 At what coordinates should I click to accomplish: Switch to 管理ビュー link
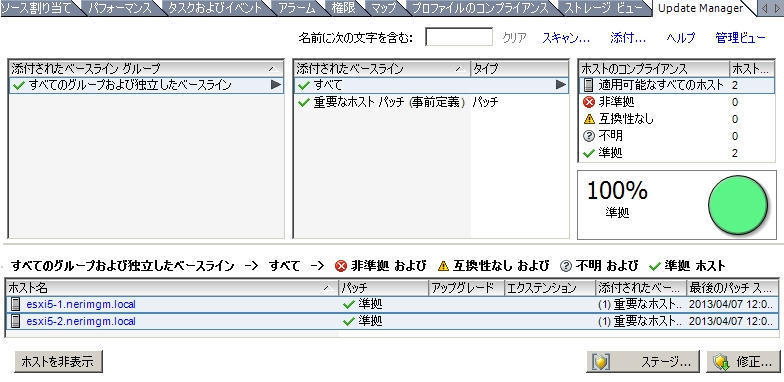pos(740,38)
